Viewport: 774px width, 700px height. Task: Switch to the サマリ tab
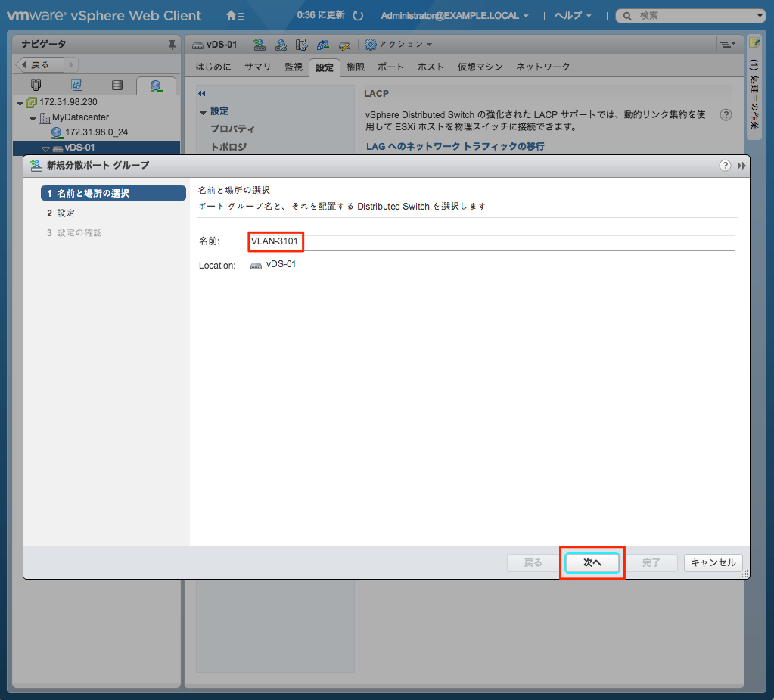(x=258, y=67)
